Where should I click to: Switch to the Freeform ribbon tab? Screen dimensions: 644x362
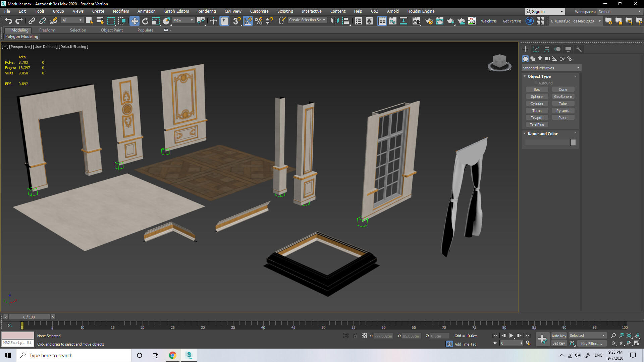47,30
